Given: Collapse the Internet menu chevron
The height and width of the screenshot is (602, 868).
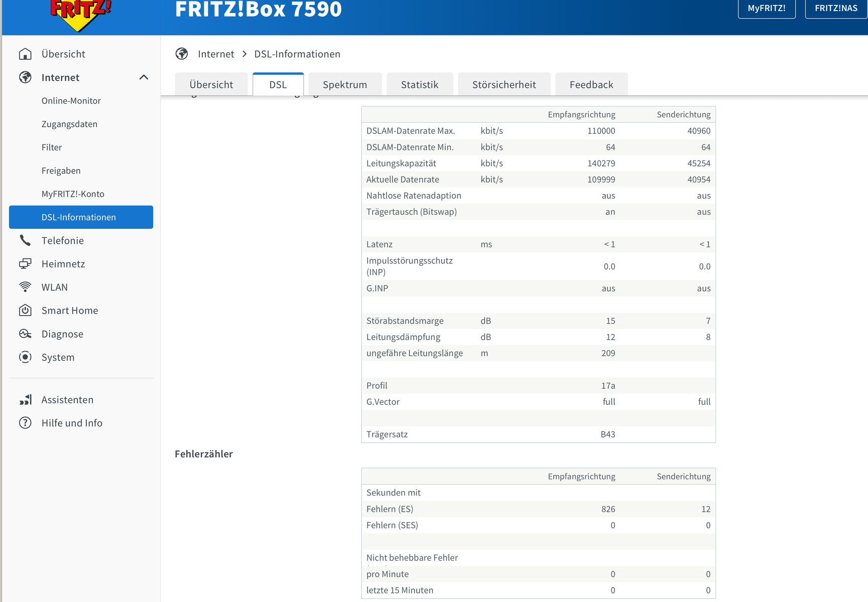Looking at the screenshot, I should coord(144,77).
